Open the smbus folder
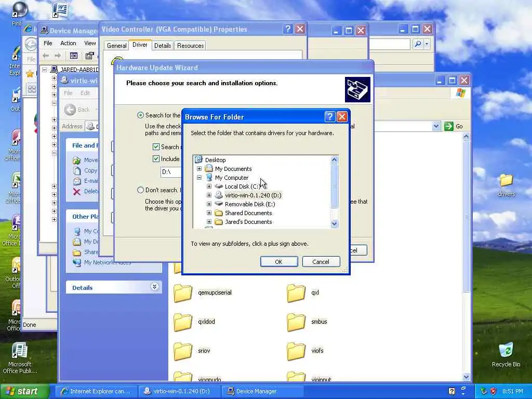532x399 pixels. point(307,322)
